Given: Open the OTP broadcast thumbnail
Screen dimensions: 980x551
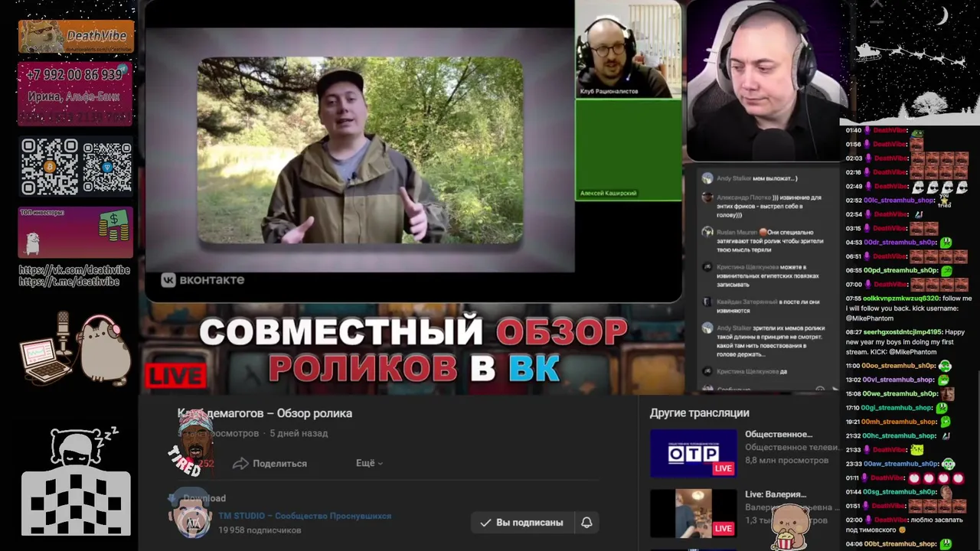Looking at the screenshot, I should point(693,453).
